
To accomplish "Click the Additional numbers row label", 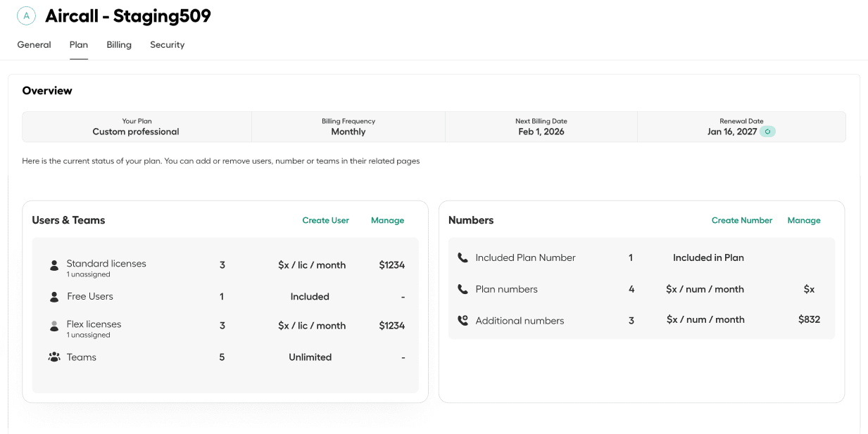I will coord(520,321).
